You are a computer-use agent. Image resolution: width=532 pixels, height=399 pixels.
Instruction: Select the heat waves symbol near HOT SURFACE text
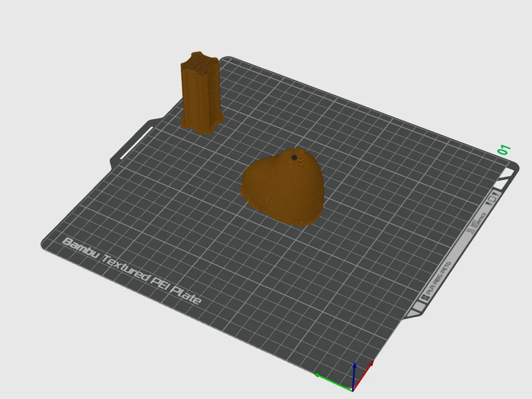(x=469, y=230)
